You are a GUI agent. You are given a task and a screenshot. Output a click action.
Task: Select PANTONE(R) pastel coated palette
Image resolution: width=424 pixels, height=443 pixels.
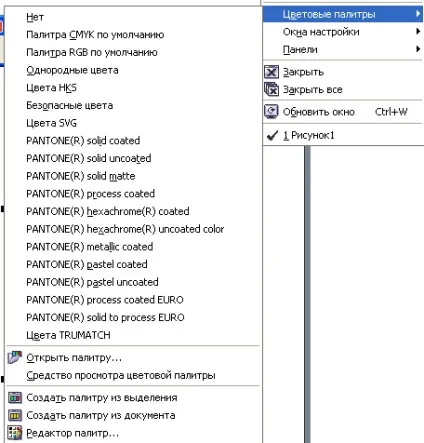click(133, 264)
